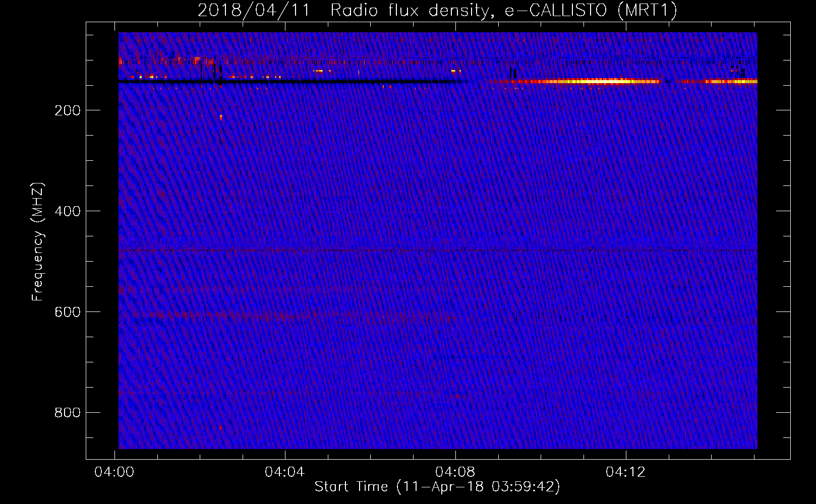Click the 600 frequency tick label
This screenshot has height=504, width=816.
coord(68,312)
